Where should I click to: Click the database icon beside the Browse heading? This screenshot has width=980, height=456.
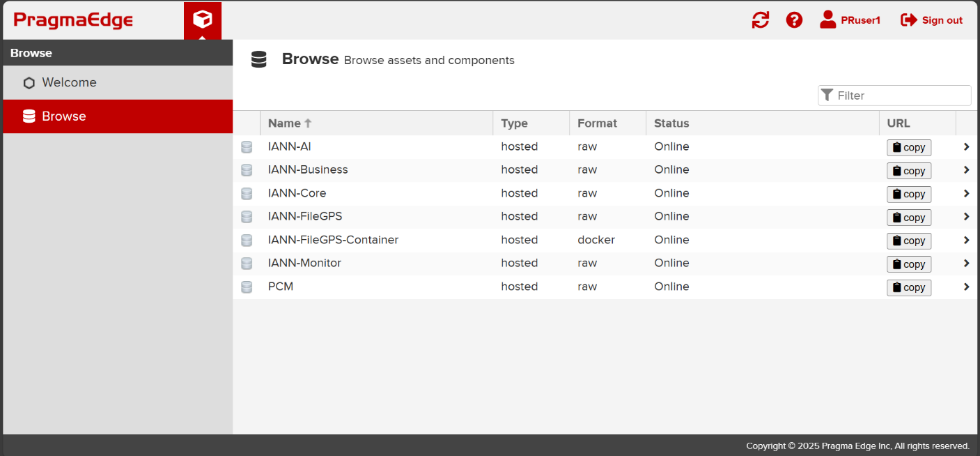(x=258, y=59)
